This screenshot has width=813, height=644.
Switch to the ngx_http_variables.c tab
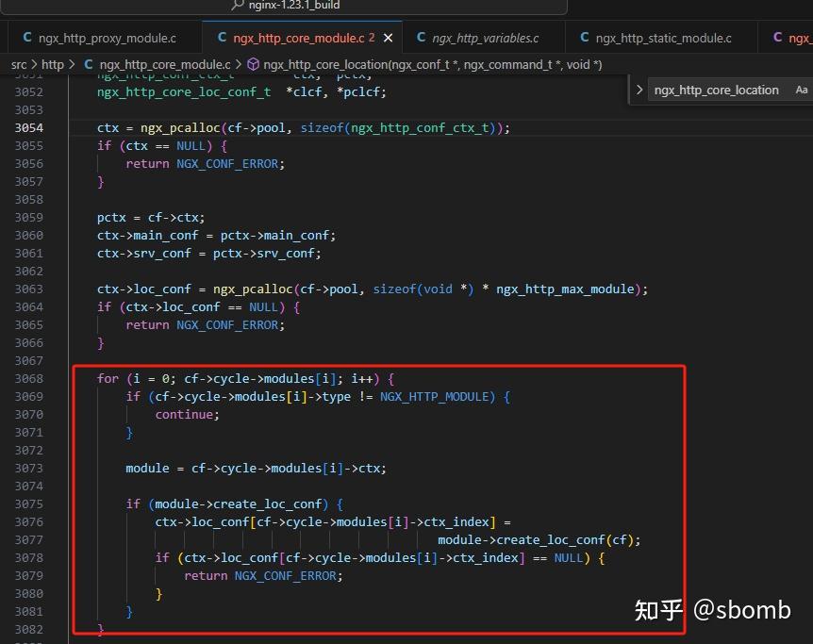tap(485, 38)
